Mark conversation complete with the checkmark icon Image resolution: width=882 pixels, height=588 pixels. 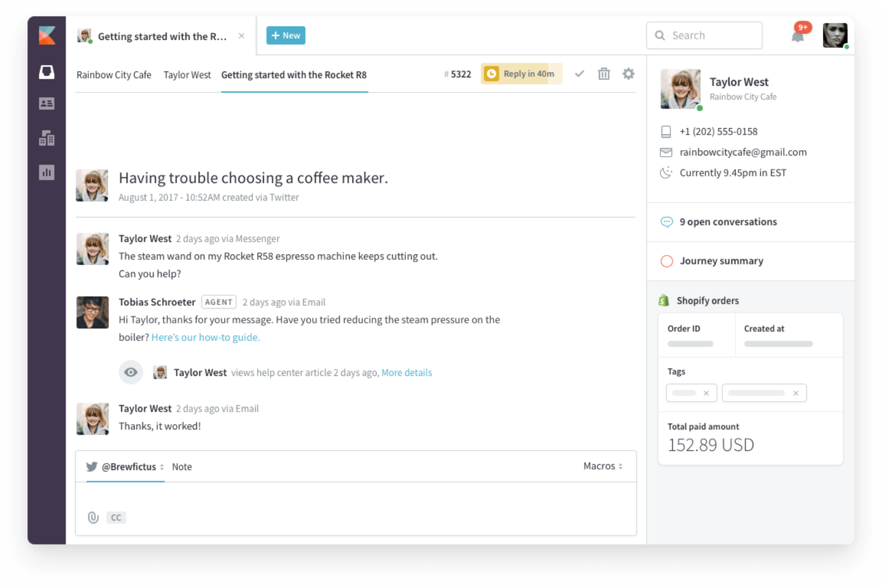pyautogui.click(x=579, y=74)
